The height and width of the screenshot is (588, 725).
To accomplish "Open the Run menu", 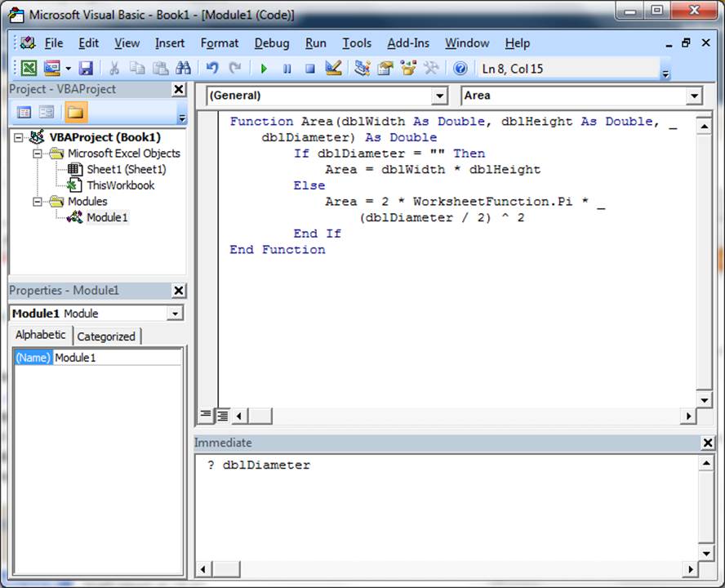I will (x=316, y=43).
